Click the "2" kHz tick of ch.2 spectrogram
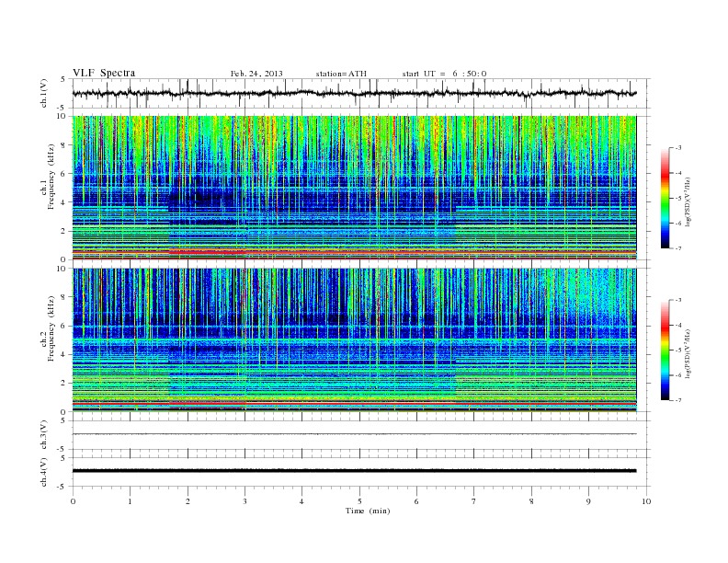The width and height of the screenshot is (728, 563). 64,384
